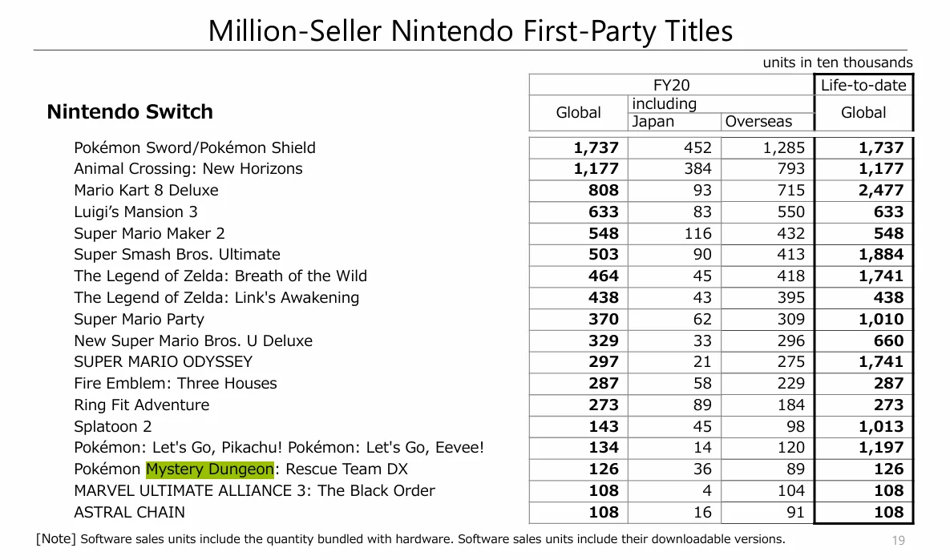Select the "Nintendo Switch" section heading
Image resolution: width=950 pixels, height=560 pixels.
click(x=130, y=112)
